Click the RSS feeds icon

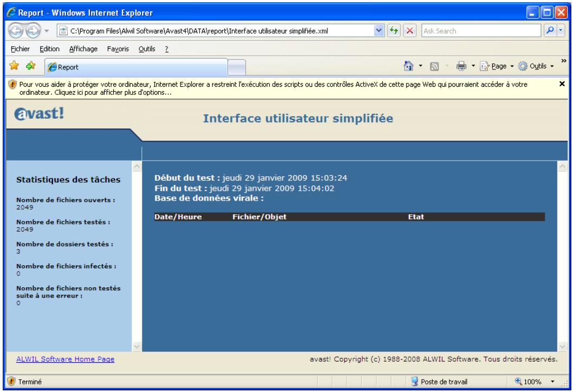(434, 67)
